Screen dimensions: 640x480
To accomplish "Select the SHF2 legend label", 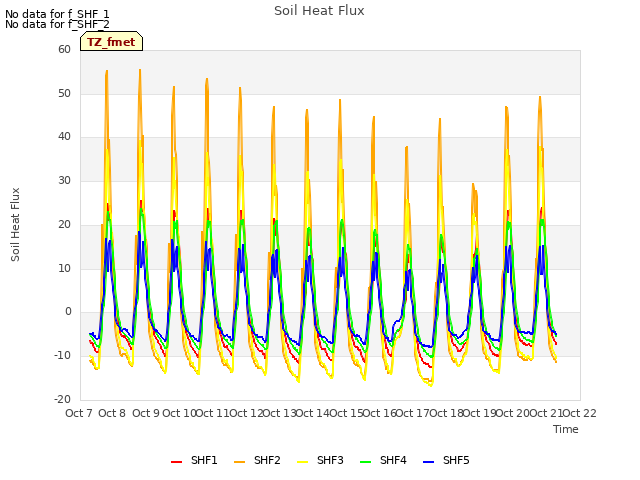I will [x=267, y=460].
